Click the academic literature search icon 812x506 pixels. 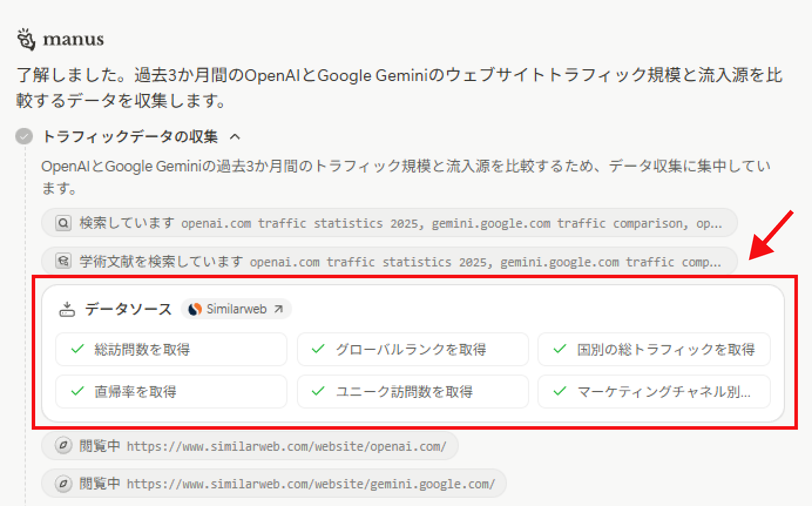[63, 261]
